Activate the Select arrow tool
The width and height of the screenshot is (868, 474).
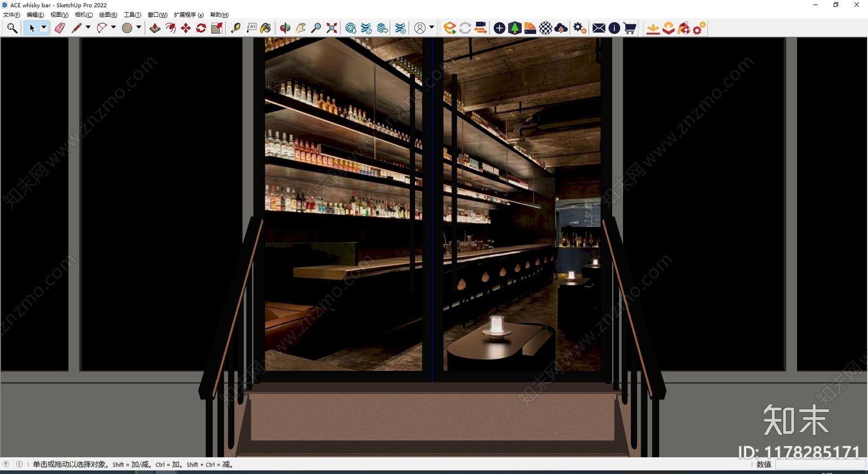[31, 28]
